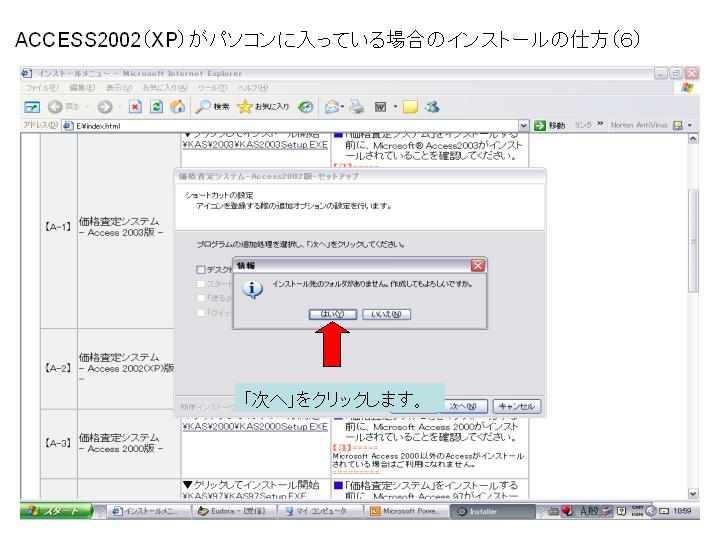Click the いいえ(N) button in the dialog

[x=387, y=314]
